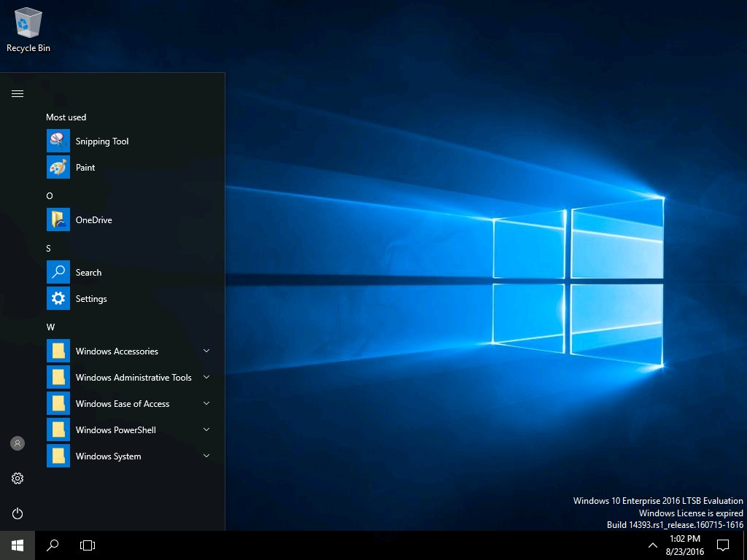The image size is (747, 560).
Task: Jump to letter O section header
Action: 50,195
